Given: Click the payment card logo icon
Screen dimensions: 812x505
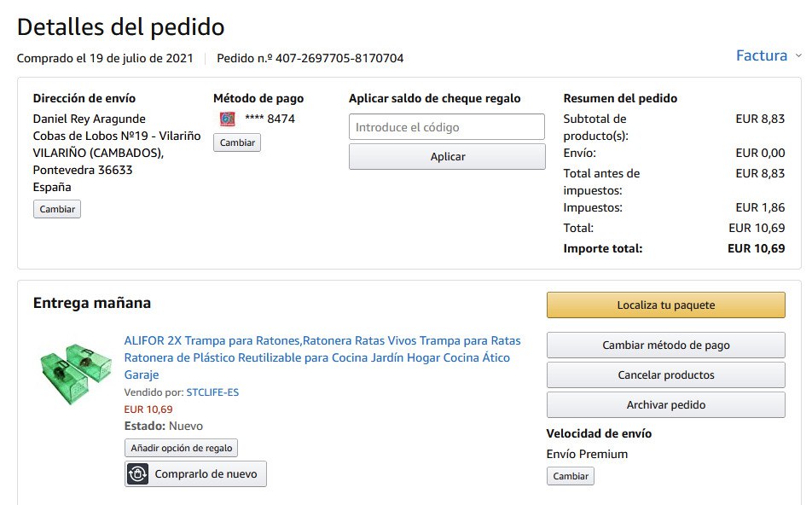Looking at the screenshot, I should tap(227, 119).
